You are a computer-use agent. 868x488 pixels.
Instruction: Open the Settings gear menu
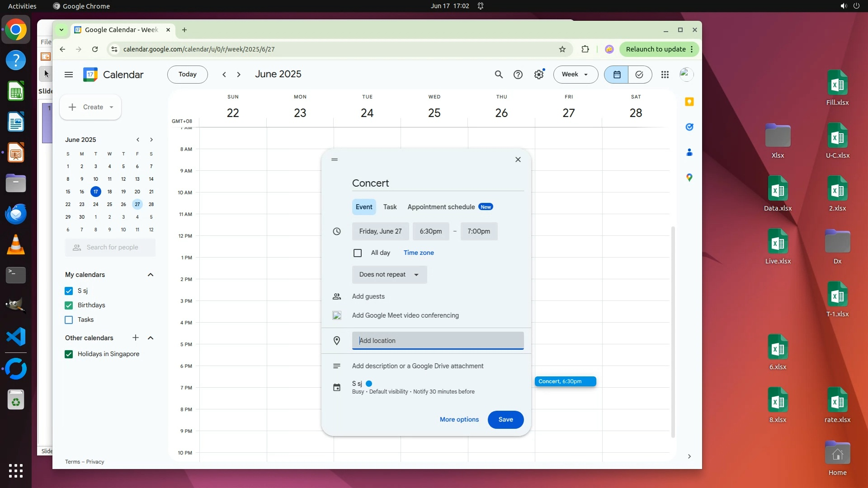tap(539, 75)
